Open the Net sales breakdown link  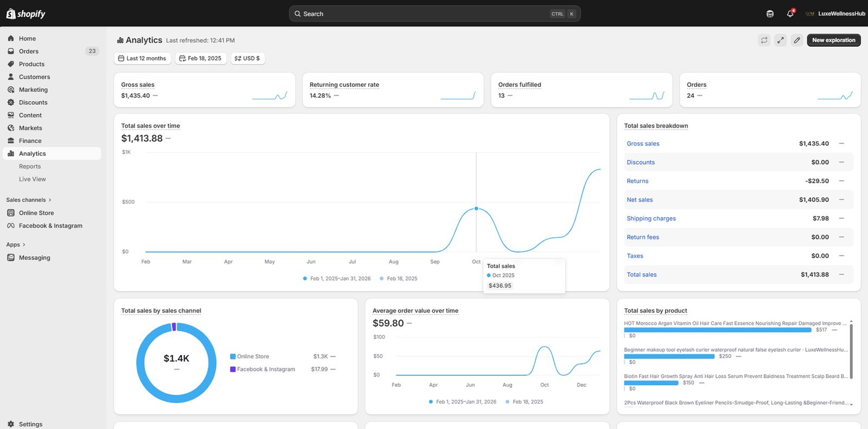[x=640, y=200]
